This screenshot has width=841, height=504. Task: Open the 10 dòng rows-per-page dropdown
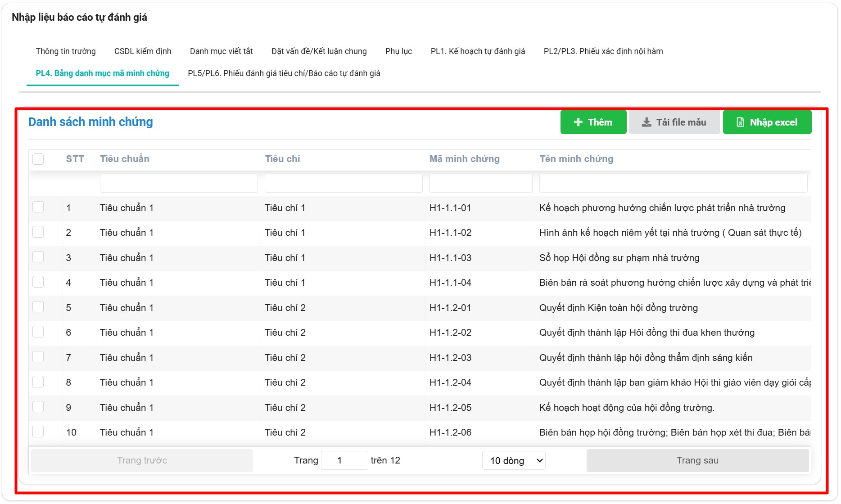tap(514, 460)
